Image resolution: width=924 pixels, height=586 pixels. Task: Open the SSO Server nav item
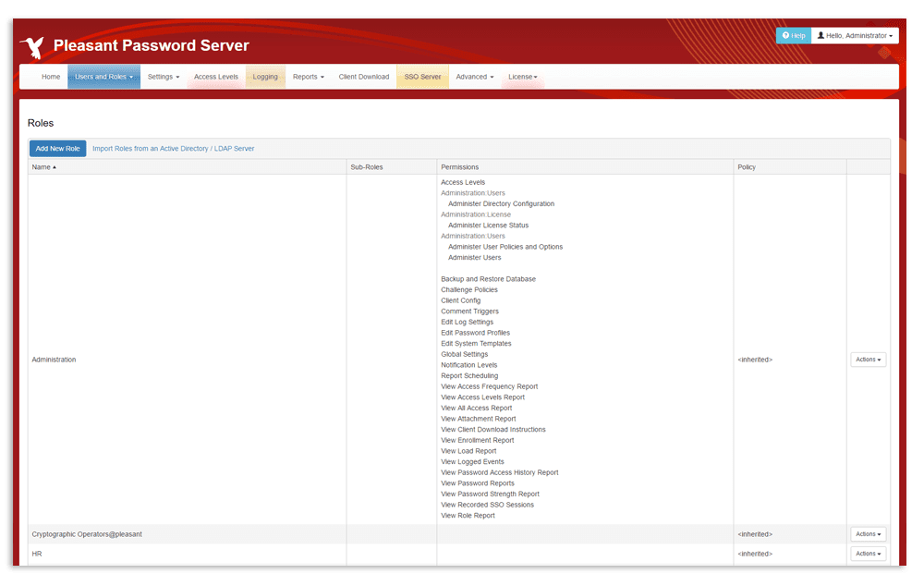[422, 77]
